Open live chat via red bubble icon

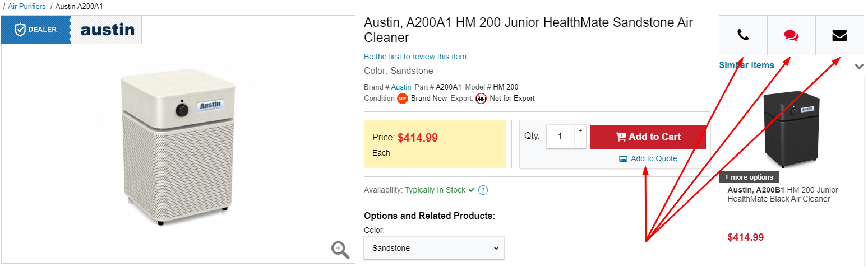[791, 35]
